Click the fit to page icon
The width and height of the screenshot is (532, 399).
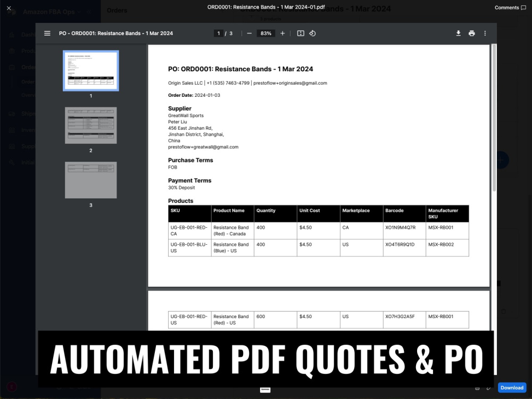pyautogui.click(x=301, y=33)
